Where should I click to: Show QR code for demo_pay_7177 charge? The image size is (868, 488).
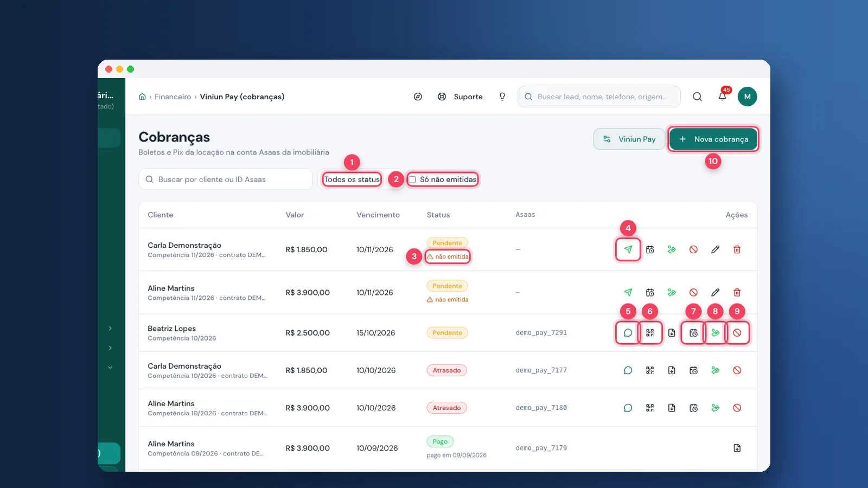(x=650, y=370)
